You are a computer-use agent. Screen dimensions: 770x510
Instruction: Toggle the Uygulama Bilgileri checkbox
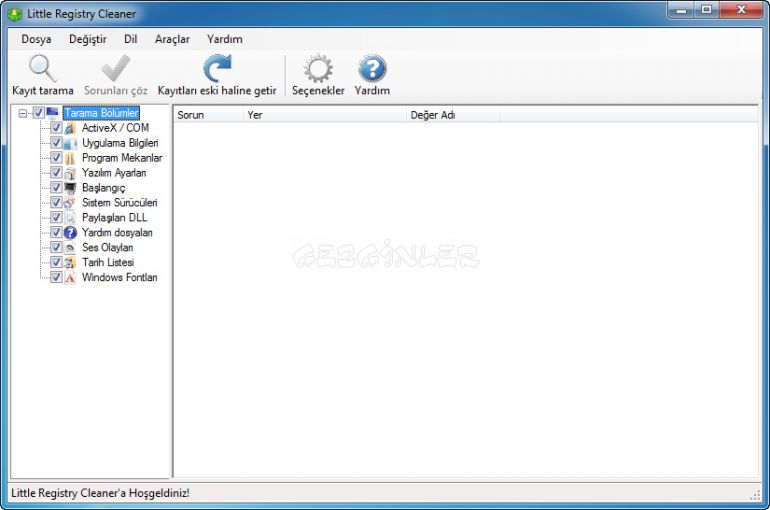[56, 143]
